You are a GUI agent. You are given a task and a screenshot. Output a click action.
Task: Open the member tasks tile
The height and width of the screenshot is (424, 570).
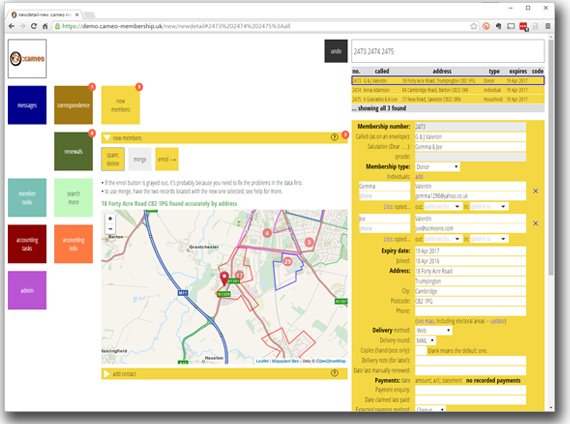[x=27, y=197]
